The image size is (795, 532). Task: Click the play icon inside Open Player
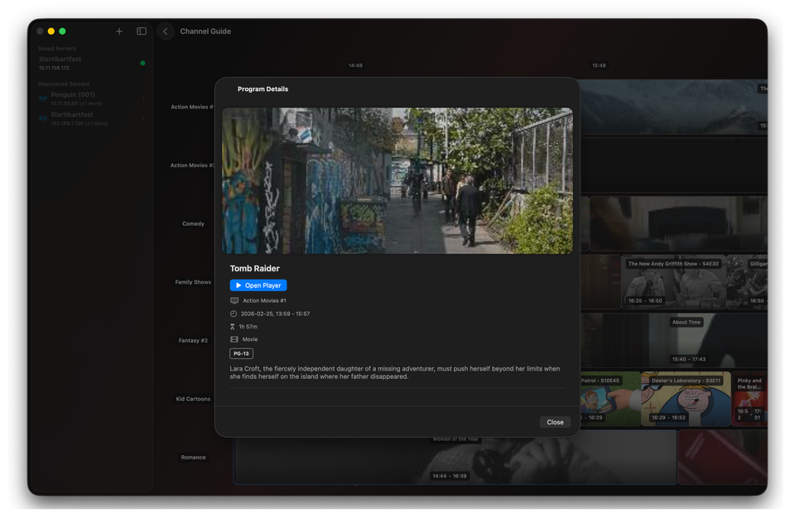point(239,285)
